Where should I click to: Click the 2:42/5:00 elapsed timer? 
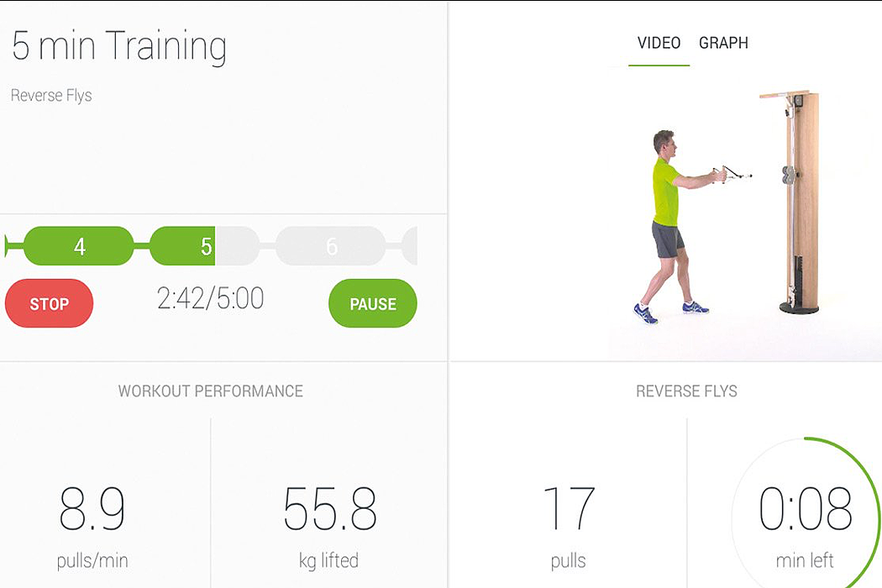(x=210, y=298)
